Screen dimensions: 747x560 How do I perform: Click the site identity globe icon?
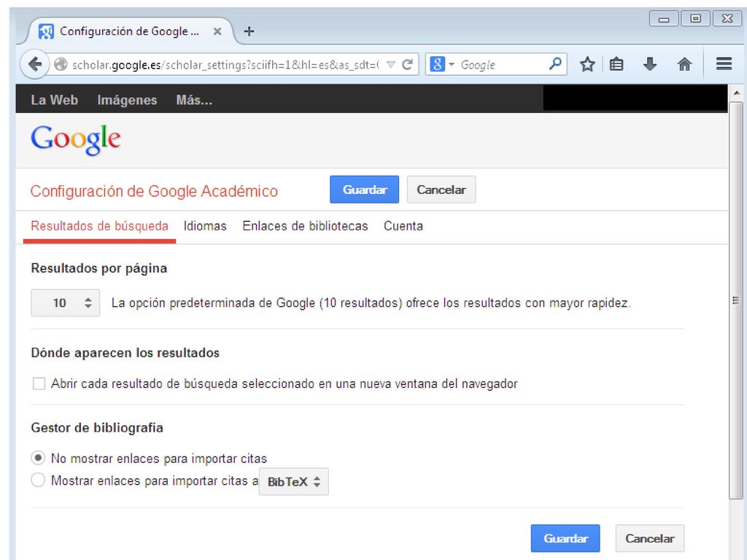coord(61,64)
